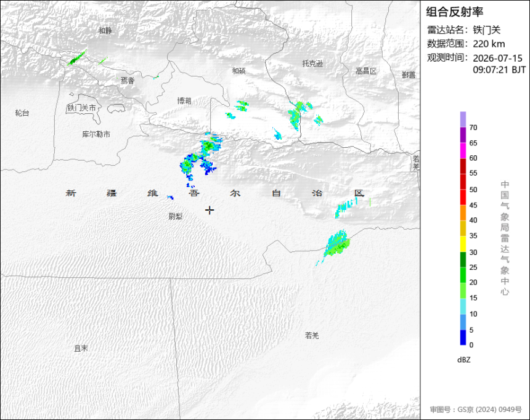Click the 轮台 label on left edge
Viewport: 530px width, 420px height.
[22, 113]
